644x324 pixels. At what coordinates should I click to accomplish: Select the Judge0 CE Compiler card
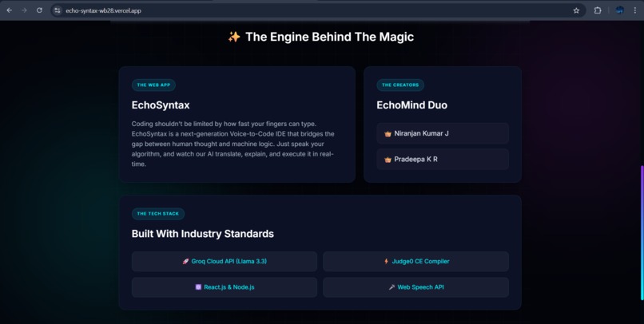415,261
